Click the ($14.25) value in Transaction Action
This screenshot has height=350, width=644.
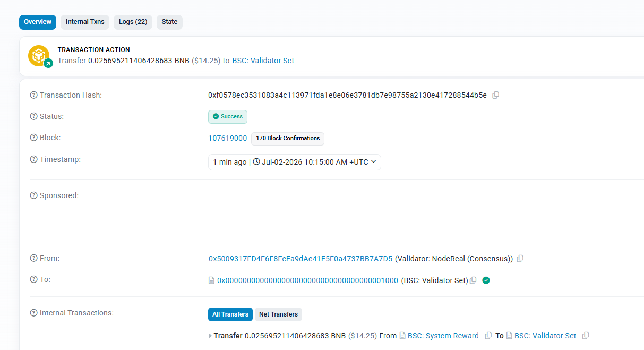tap(206, 61)
